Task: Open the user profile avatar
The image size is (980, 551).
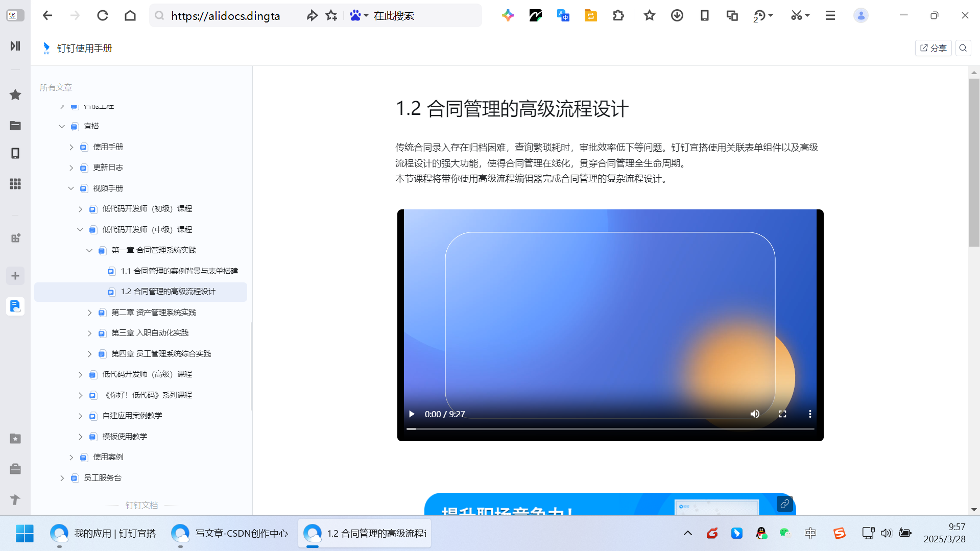Action: (x=861, y=15)
